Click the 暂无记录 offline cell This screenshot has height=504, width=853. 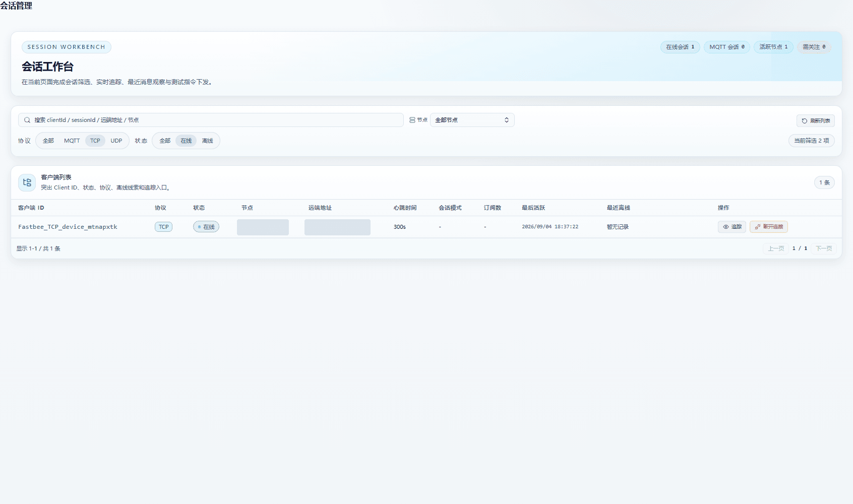click(618, 227)
